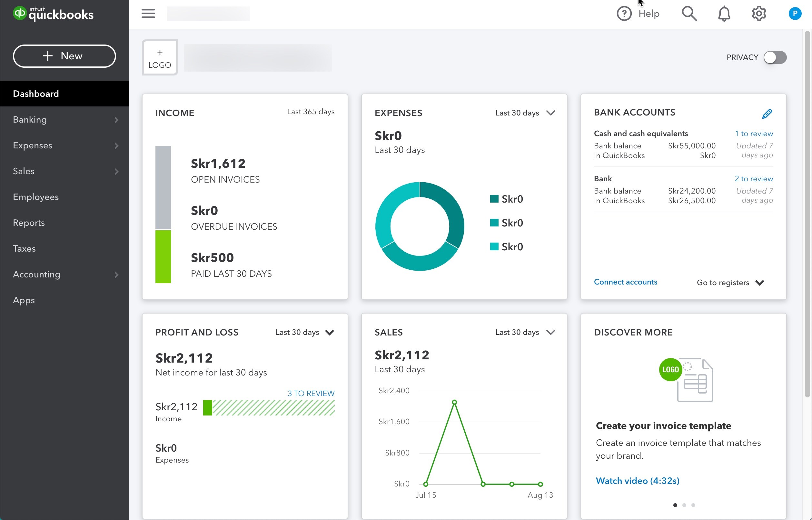
Task: Click the Skr55,000.00 bank balance value
Action: coord(692,146)
